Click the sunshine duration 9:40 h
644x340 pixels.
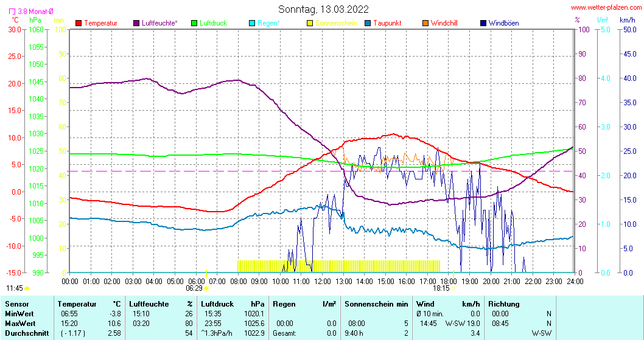(354, 333)
